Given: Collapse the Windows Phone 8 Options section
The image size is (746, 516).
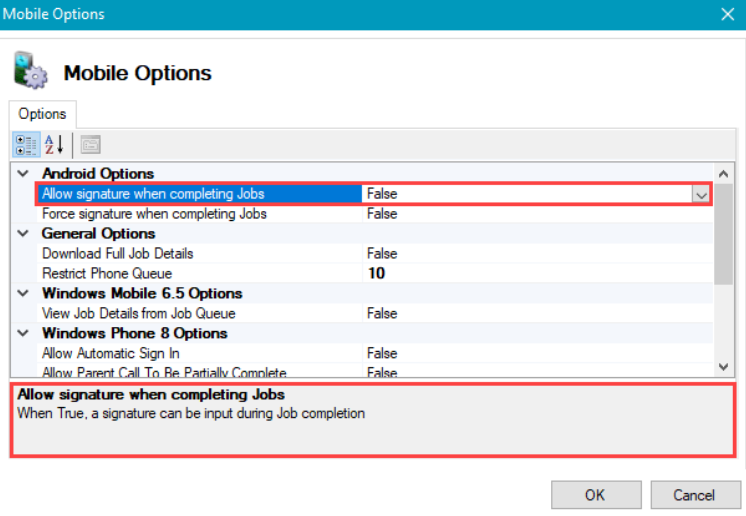Looking at the screenshot, I should (x=24, y=334).
